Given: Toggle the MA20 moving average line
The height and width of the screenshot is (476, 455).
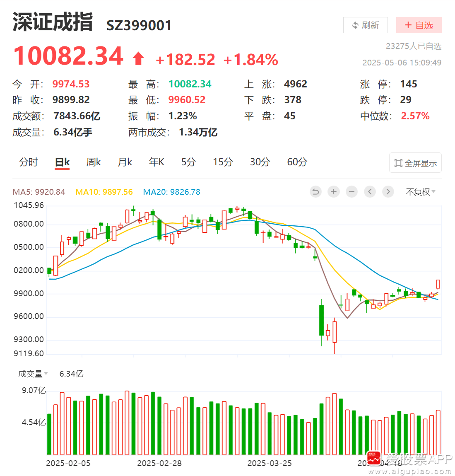Looking at the screenshot, I should tap(171, 191).
